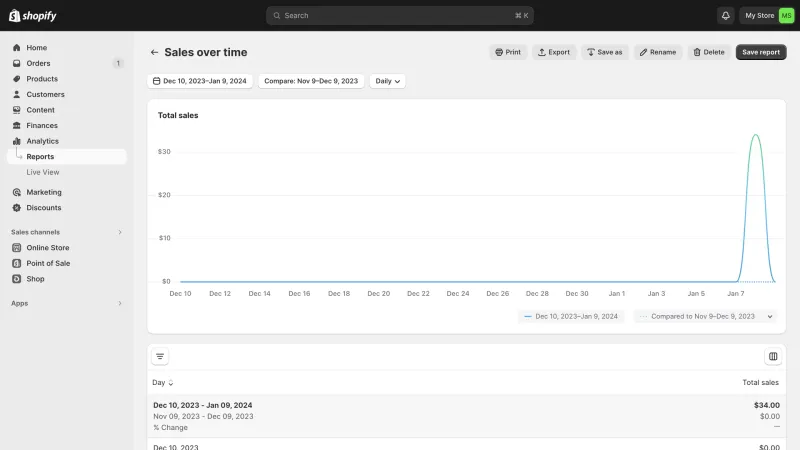Open the notifications bell
This screenshot has width=800, height=450.
click(726, 15)
